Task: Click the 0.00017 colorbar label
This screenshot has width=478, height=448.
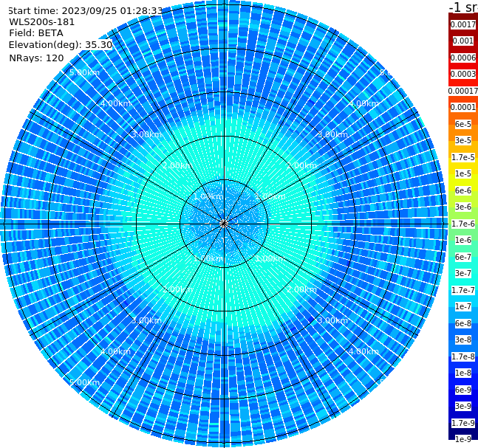Action: pyautogui.click(x=463, y=91)
